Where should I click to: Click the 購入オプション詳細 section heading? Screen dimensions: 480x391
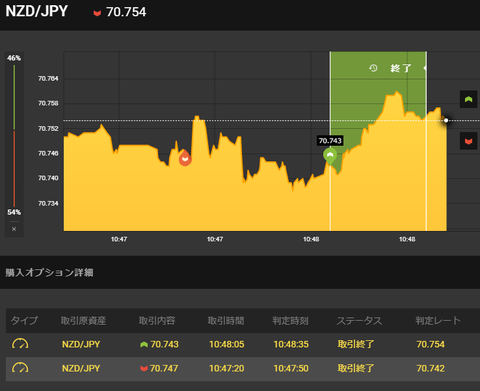49,273
